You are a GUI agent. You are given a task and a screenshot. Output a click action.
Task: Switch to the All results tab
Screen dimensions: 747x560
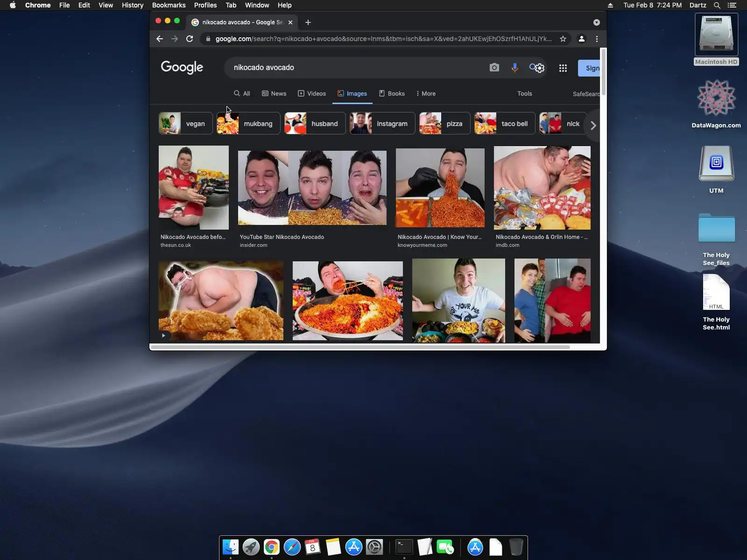242,93
